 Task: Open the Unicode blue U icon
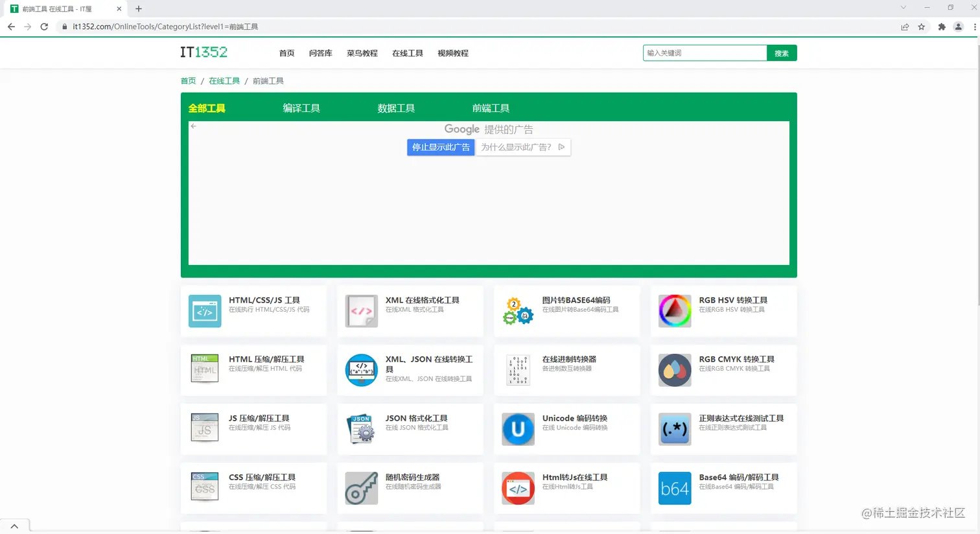(518, 429)
